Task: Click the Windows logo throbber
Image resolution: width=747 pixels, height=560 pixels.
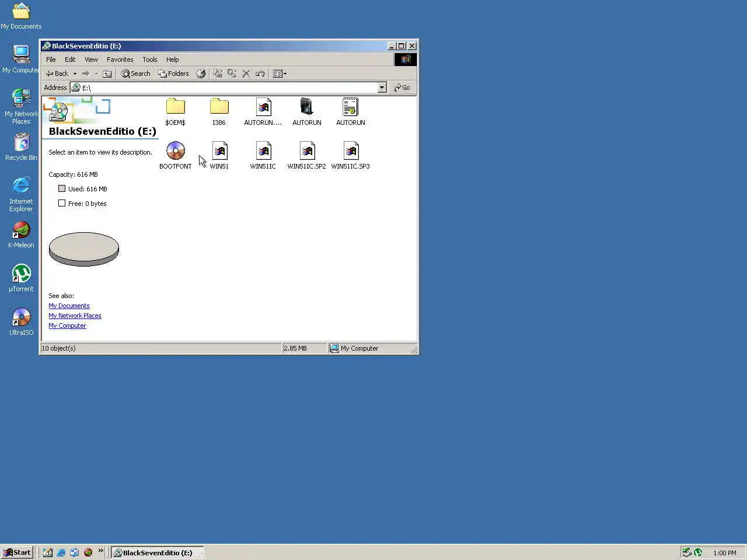Action: coord(406,60)
